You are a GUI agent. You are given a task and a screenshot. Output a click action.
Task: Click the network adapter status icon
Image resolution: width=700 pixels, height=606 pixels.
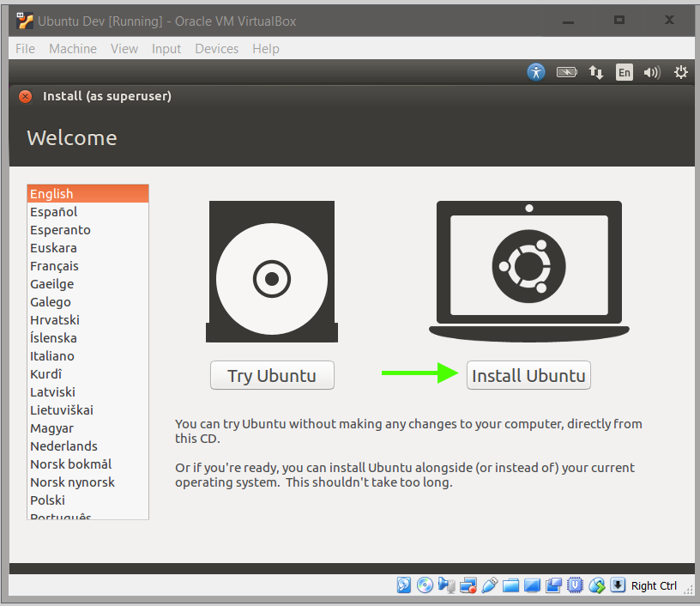[x=468, y=585]
